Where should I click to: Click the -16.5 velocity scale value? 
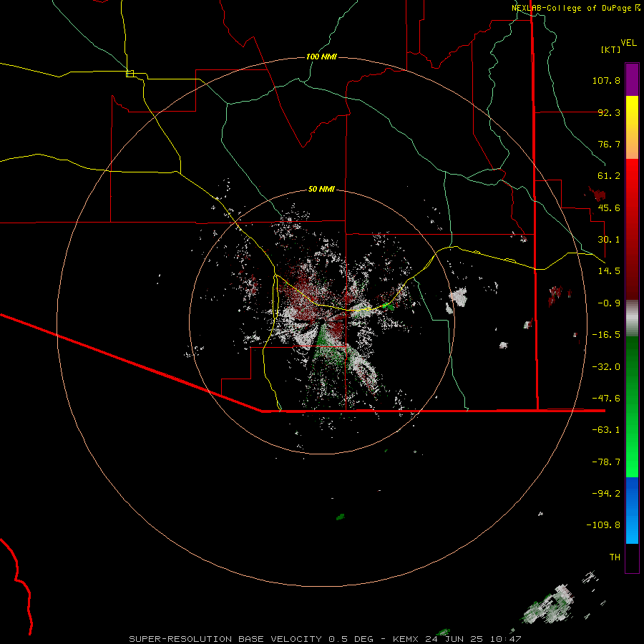pyautogui.click(x=606, y=335)
